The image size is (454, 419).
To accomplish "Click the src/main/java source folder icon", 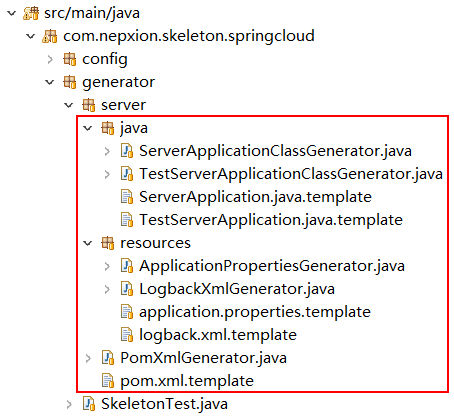I will click(31, 13).
